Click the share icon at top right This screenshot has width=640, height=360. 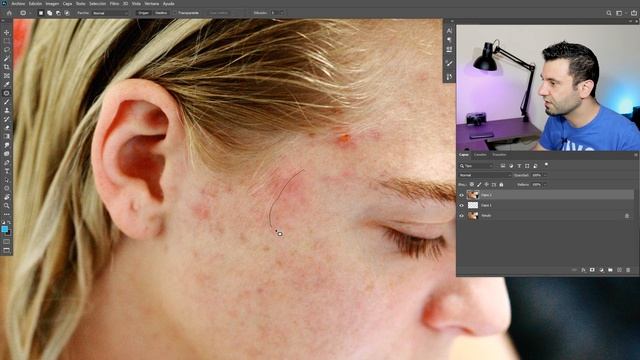pos(633,13)
